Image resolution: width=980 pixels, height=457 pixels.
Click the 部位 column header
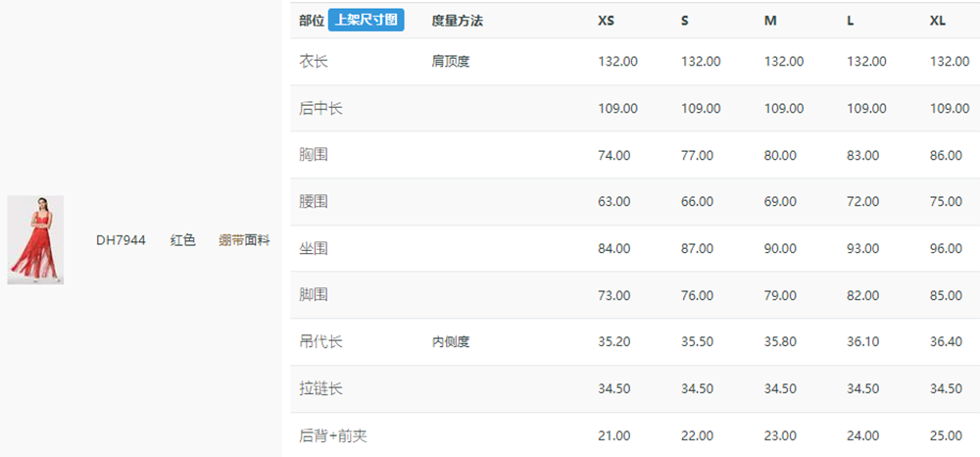click(x=312, y=21)
